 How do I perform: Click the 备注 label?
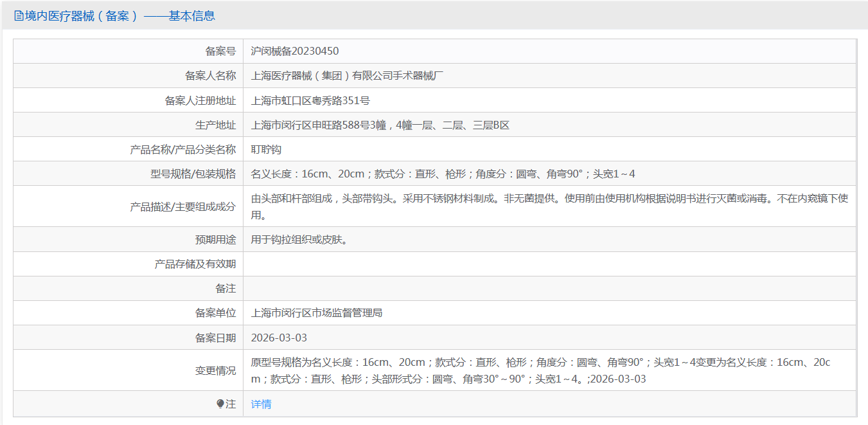click(x=226, y=289)
